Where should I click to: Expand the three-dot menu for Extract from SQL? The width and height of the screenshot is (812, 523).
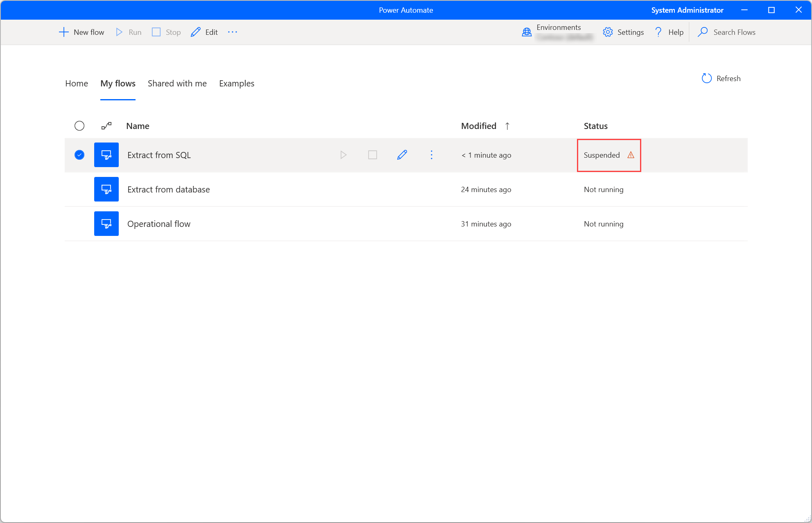coord(432,155)
